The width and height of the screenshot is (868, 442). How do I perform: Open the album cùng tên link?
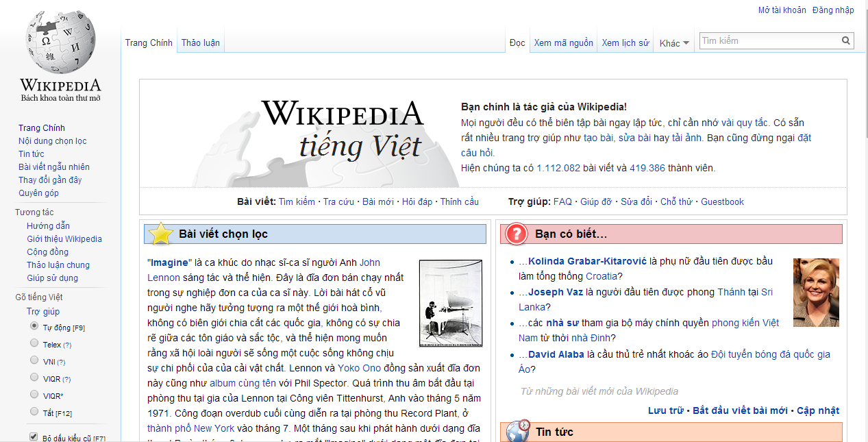(x=243, y=383)
